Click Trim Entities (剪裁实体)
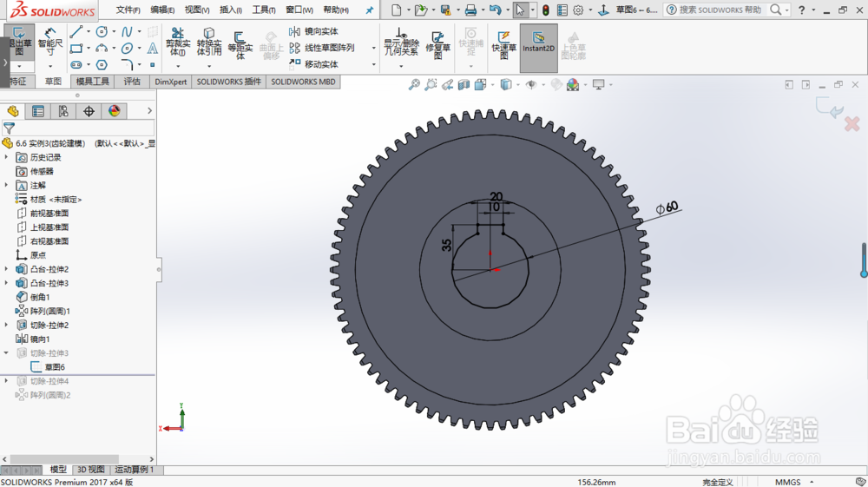 click(178, 42)
